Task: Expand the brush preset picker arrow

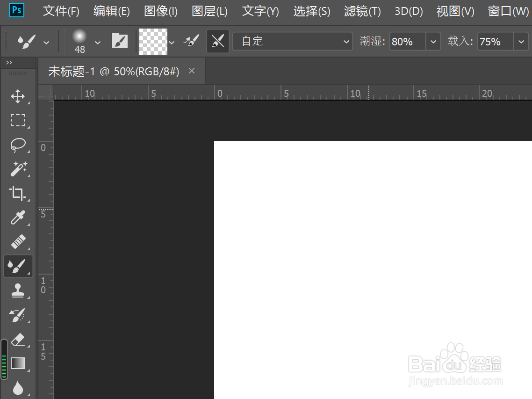Action: pos(98,43)
